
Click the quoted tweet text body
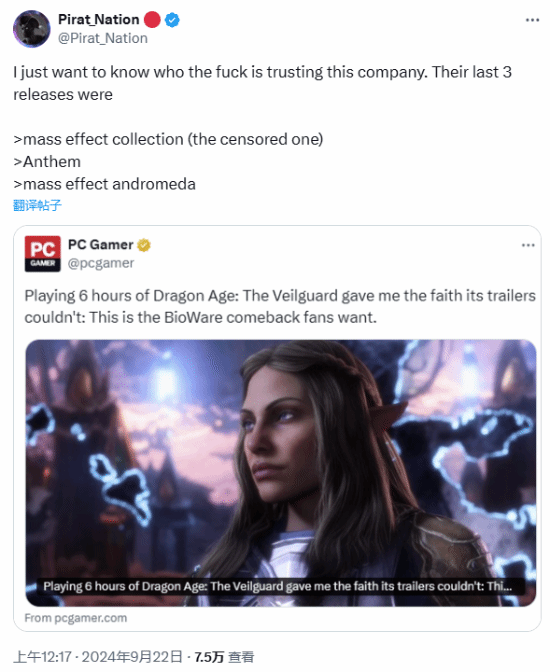(x=280, y=306)
